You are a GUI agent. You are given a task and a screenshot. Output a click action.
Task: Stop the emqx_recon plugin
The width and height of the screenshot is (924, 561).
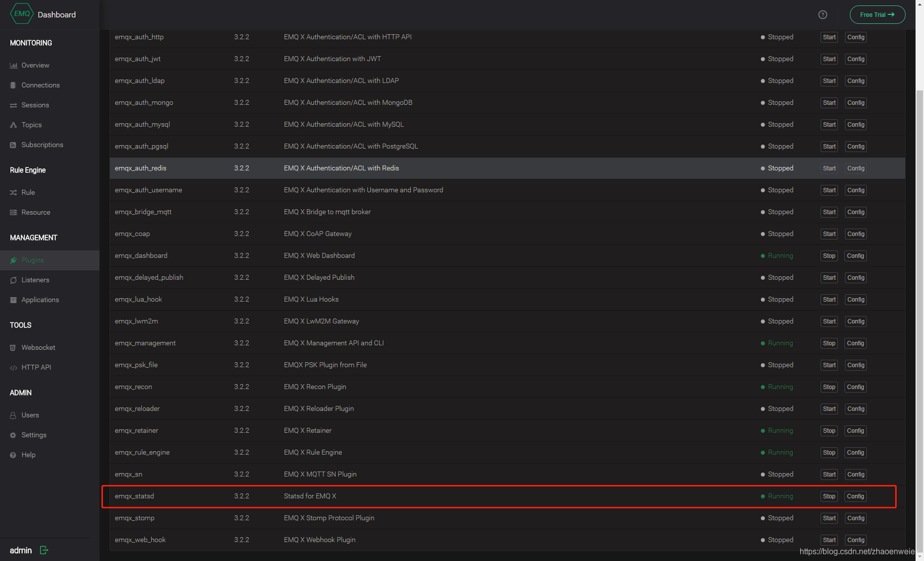coord(829,387)
